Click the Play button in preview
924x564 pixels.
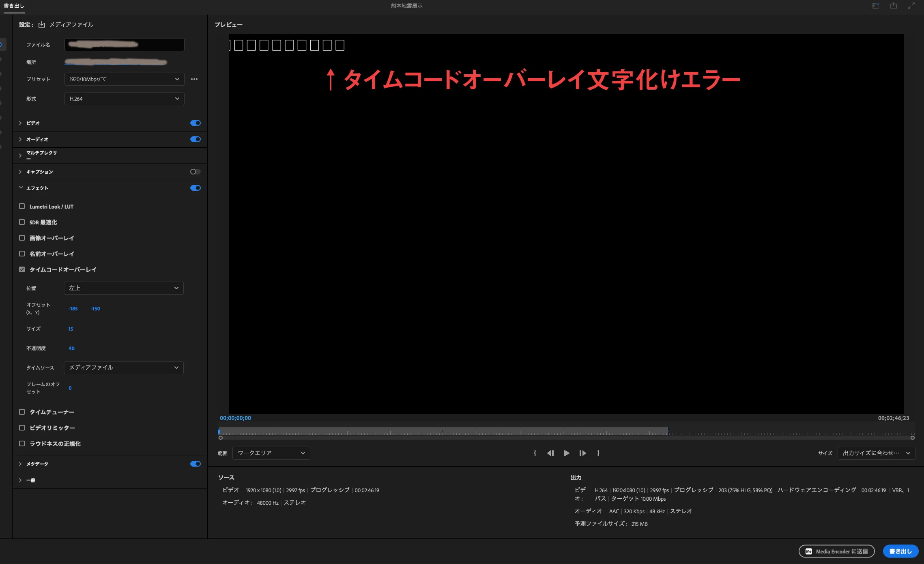[567, 453]
